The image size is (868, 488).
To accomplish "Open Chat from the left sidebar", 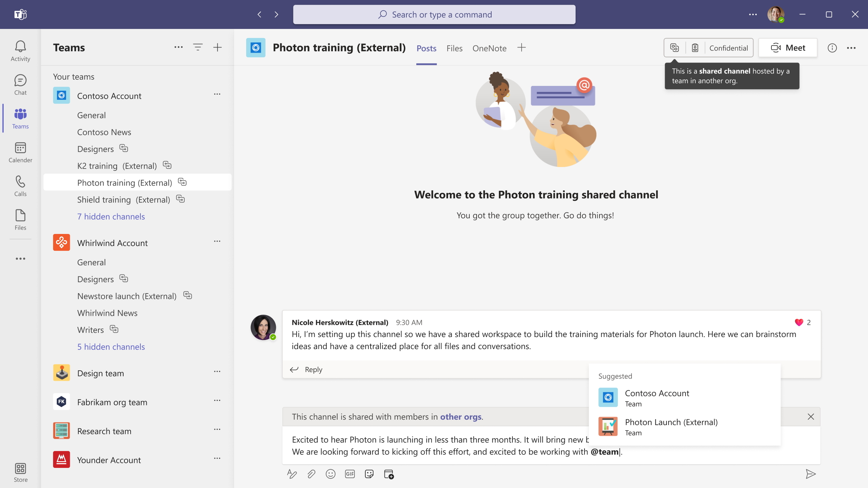I will pos(20,84).
